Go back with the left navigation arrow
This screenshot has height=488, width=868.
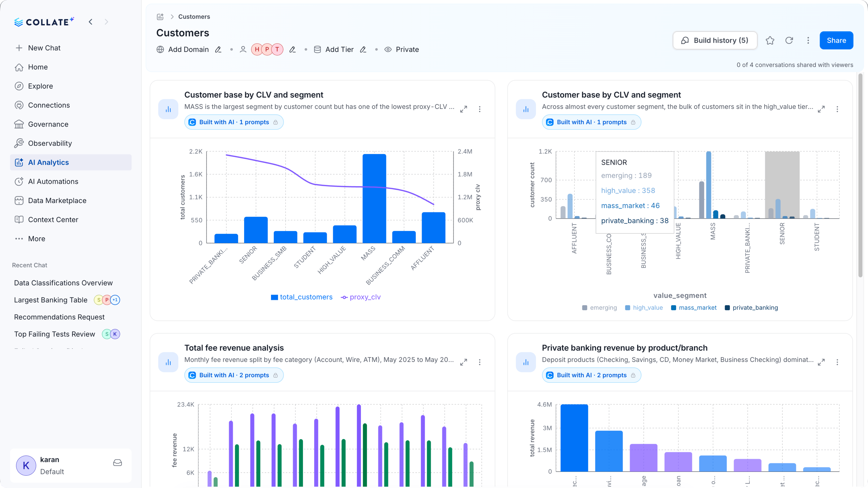[x=90, y=22]
